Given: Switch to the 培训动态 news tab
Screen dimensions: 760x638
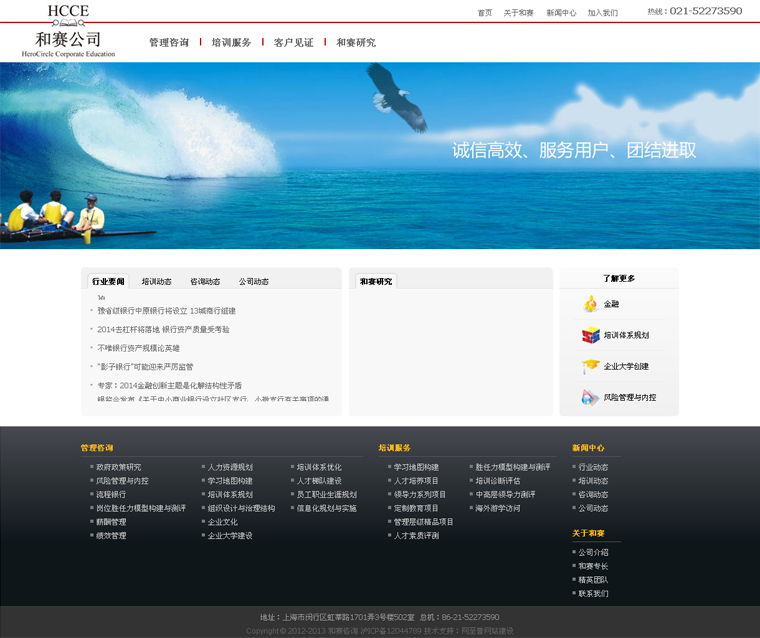Looking at the screenshot, I should pos(156,282).
